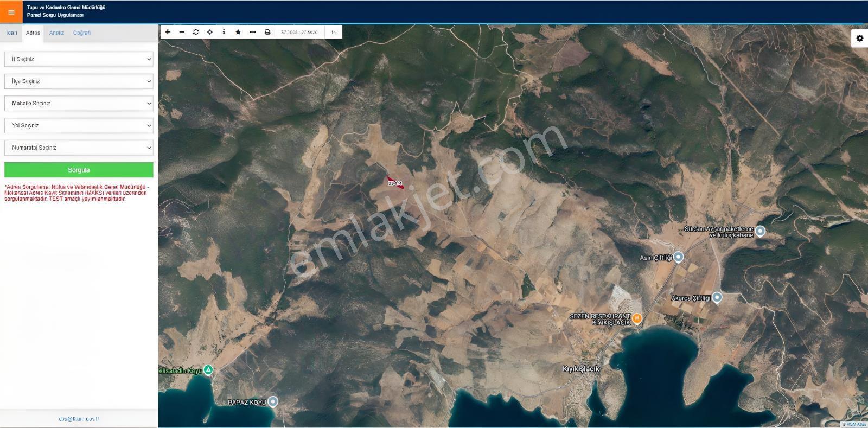Open the İlçe Seçiniz dropdown
The image size is (868, 428).
pos(79,81)
